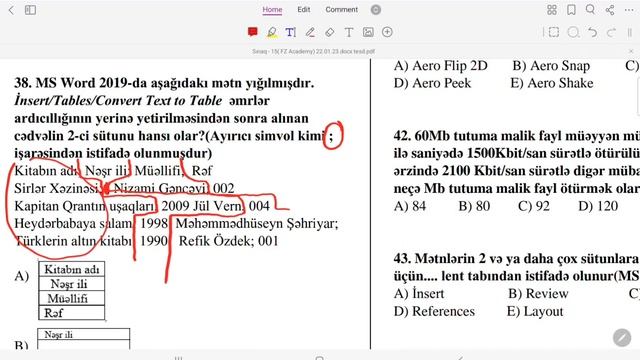Select the eraser tool
This screenshot has width=640, height=360.
click(329, 32)
